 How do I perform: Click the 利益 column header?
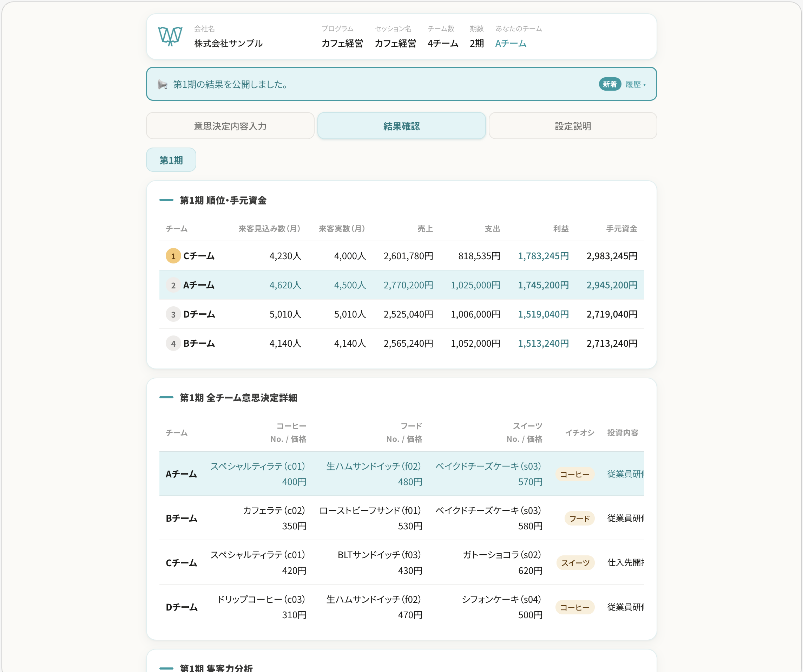click(561, 229)
